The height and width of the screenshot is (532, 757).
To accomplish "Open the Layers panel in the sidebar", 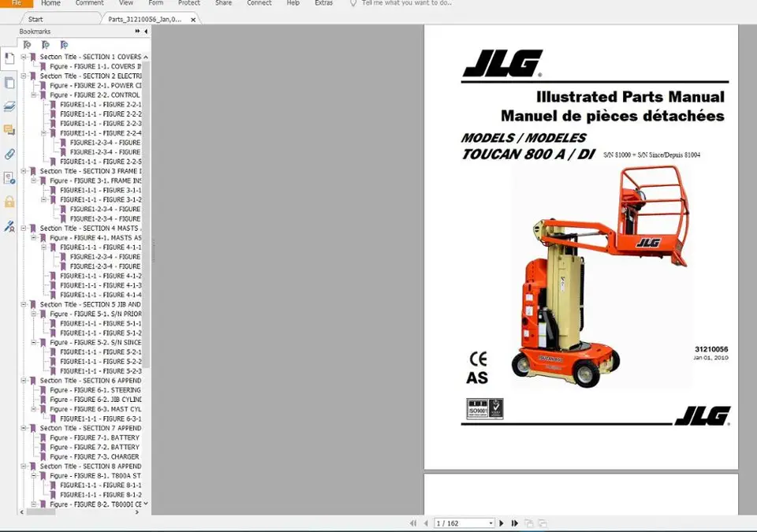I will point(9,106).
